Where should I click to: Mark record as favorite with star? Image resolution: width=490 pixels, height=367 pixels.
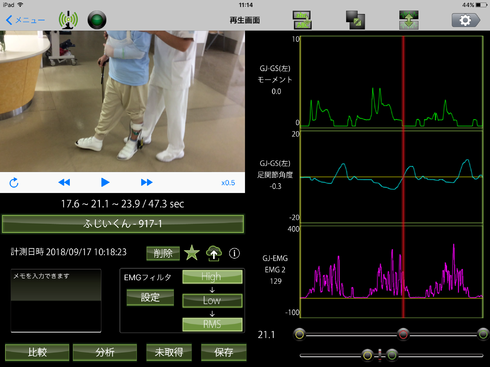point(192,253)
